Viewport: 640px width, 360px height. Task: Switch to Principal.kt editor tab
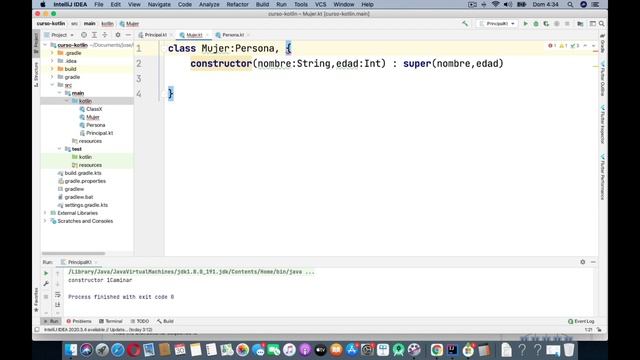coord(156,35)
